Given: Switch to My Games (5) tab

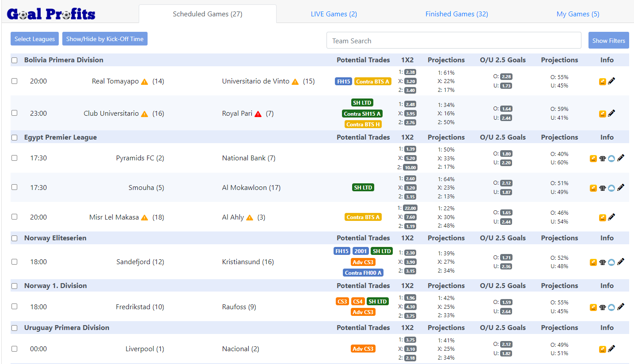Looking at the screenshot, I should click(578, 14).
